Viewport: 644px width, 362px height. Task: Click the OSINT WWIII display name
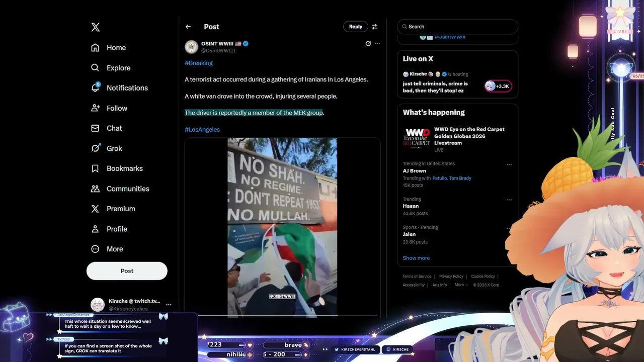[217, 44]
